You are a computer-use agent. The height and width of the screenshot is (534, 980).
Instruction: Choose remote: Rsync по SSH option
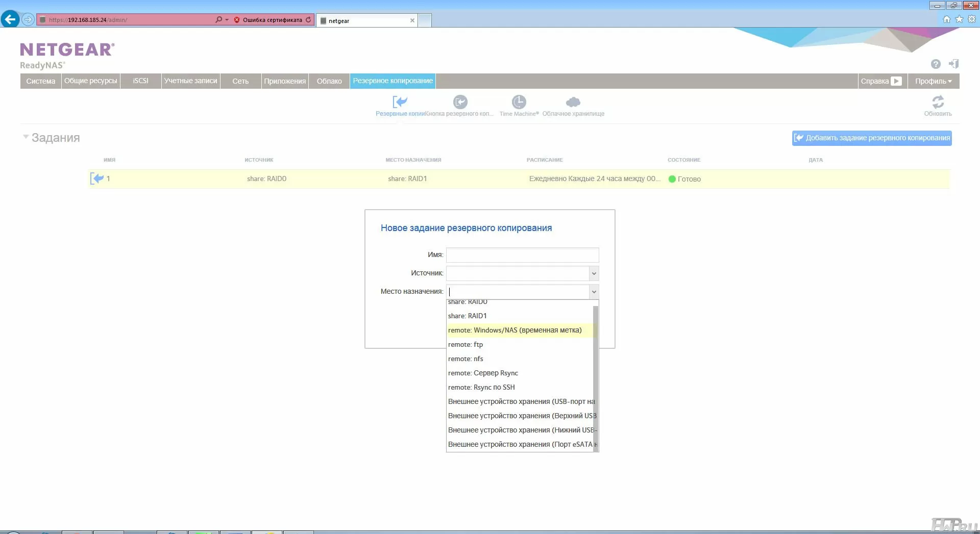point(481,388)
